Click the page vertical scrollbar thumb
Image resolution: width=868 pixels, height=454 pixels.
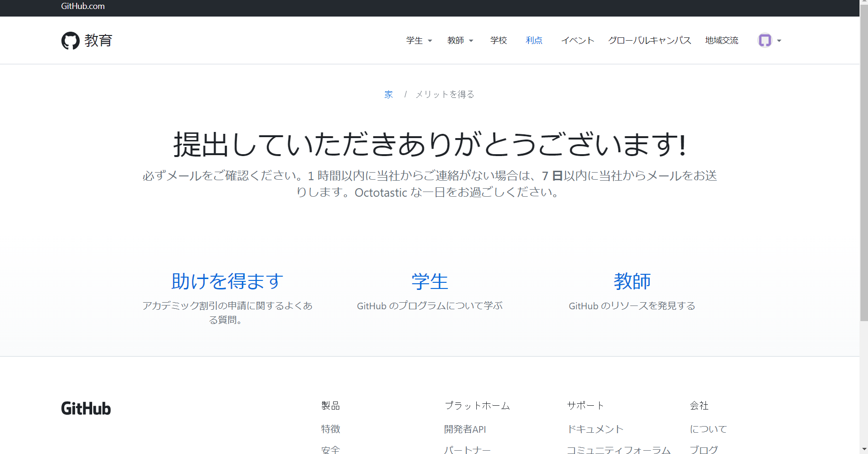(x=864, y=163)
